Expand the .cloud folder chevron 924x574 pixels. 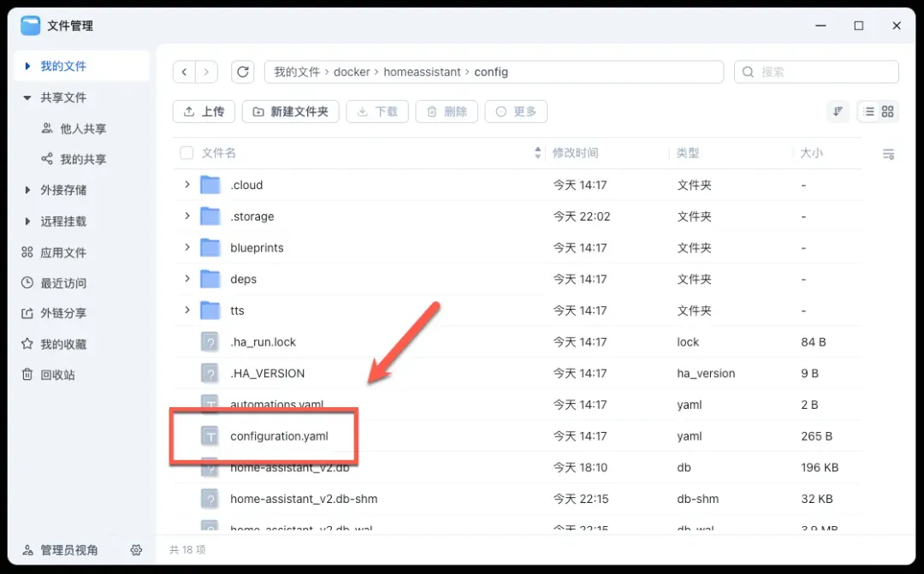coord(187,185)
